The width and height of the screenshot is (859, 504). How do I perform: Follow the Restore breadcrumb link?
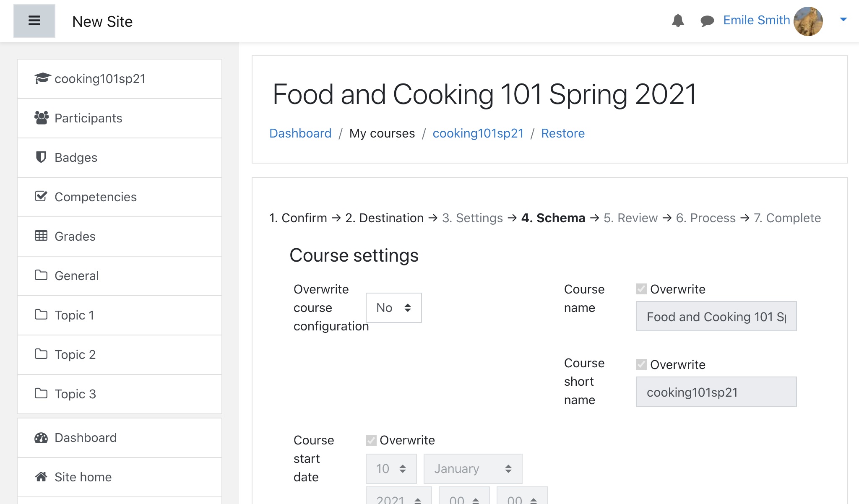562,133
